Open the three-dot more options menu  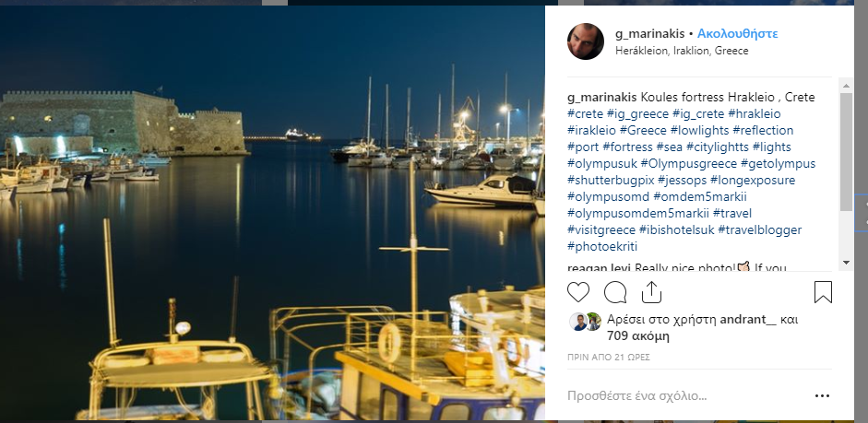click(x=823, y=396)
